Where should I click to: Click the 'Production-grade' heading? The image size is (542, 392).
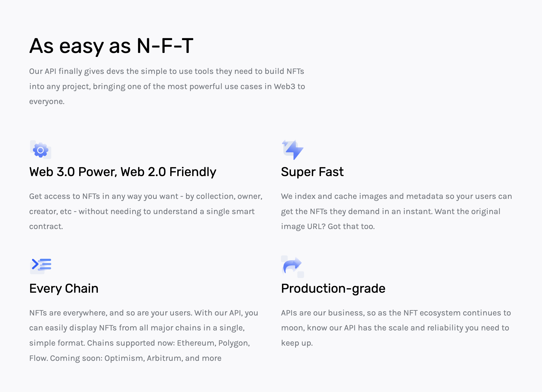click(333, 288)
